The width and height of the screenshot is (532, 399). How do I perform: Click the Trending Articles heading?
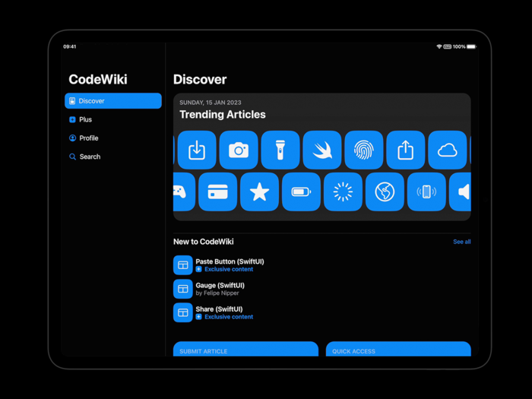[222, 114]
